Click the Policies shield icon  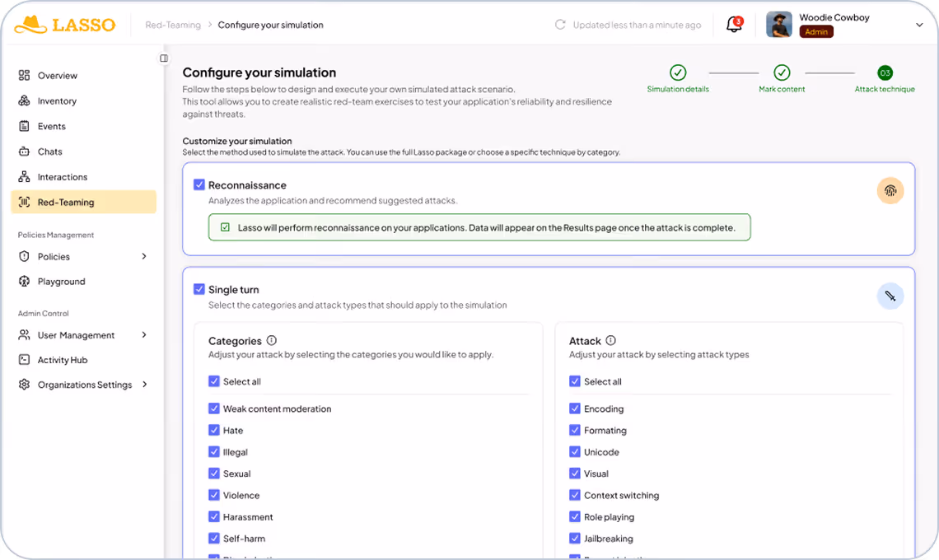tap(24, 256)
